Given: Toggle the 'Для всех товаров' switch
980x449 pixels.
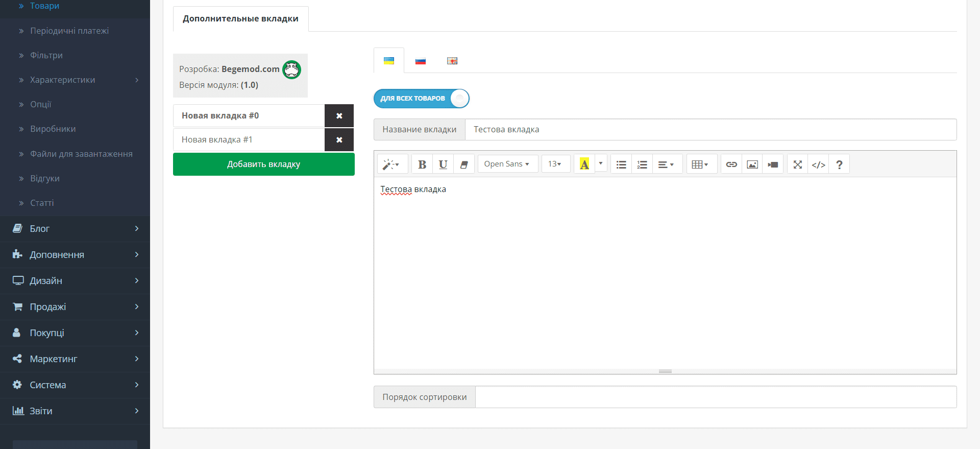Looking at the screenshot, I should pyautogui.click(x=422, y=99).
